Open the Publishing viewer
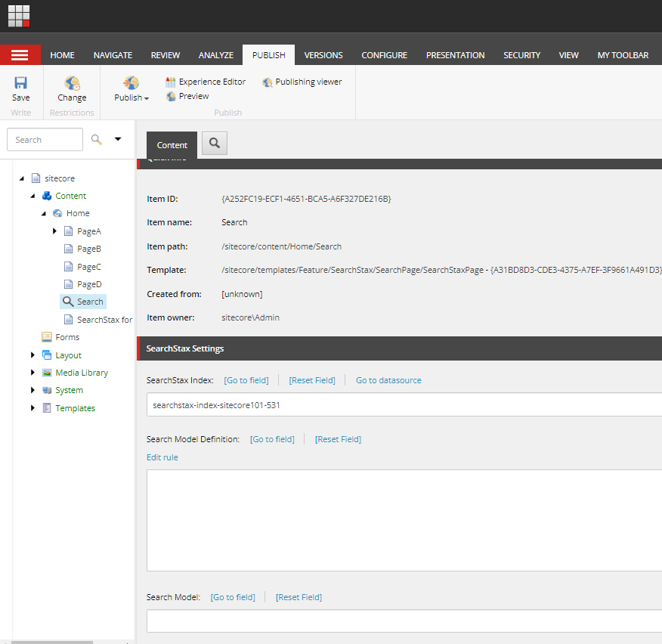The width and height of the screenshot is (662, 644). click(x=302, y=82)
